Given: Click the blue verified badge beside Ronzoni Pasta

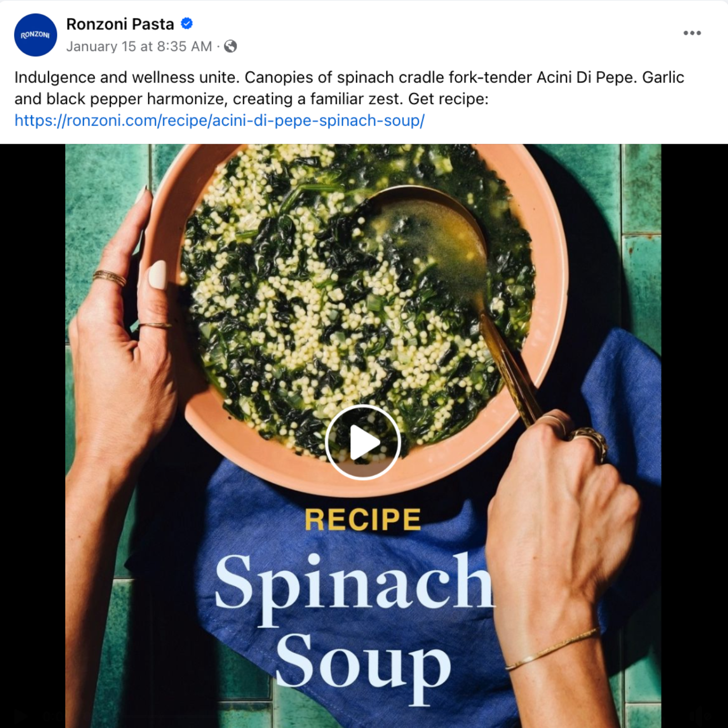Looking at the screenshot, I should coord(187,23).
